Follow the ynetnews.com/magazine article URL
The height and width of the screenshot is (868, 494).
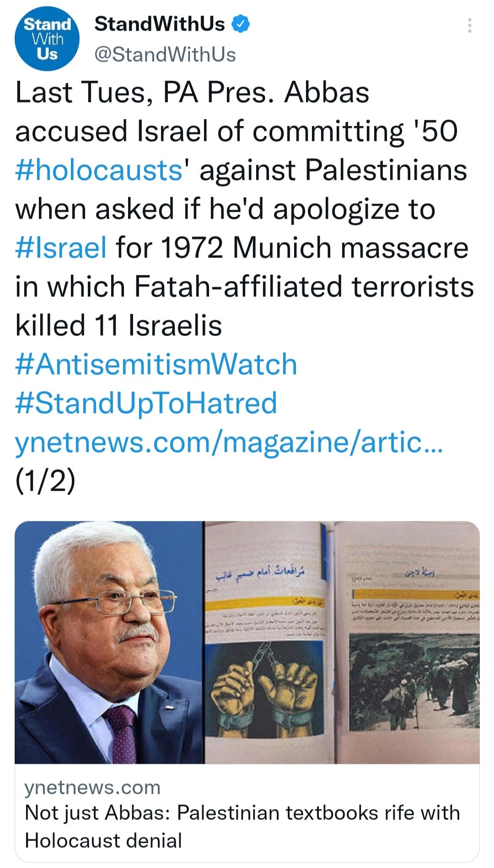pyautogui.click(x=230, y=443)
